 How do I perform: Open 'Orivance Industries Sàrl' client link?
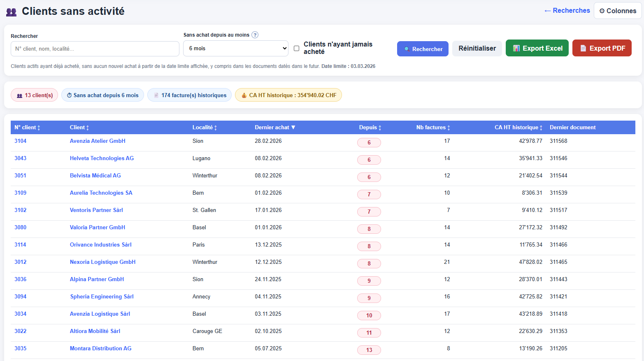pos(101,245)
